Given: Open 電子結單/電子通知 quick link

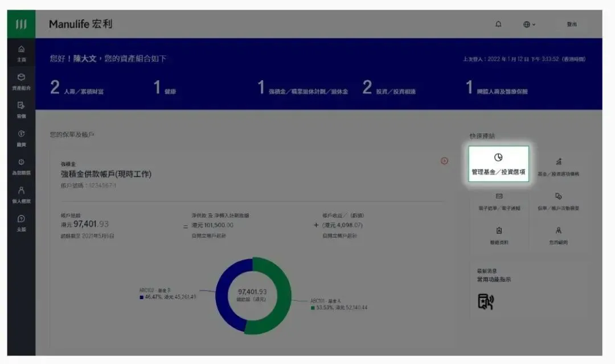Looking at the screenshot, I should click(x=499, y=201).
